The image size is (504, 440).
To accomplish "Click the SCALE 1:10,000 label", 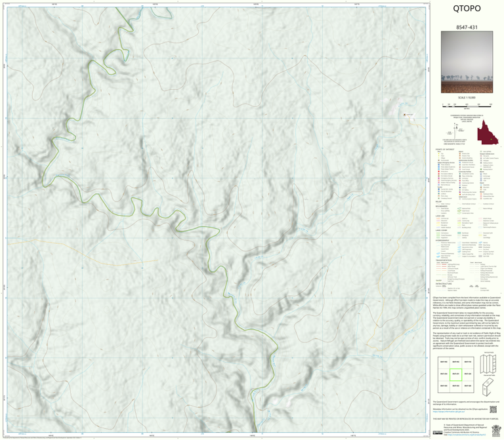I will pos(467,98).
